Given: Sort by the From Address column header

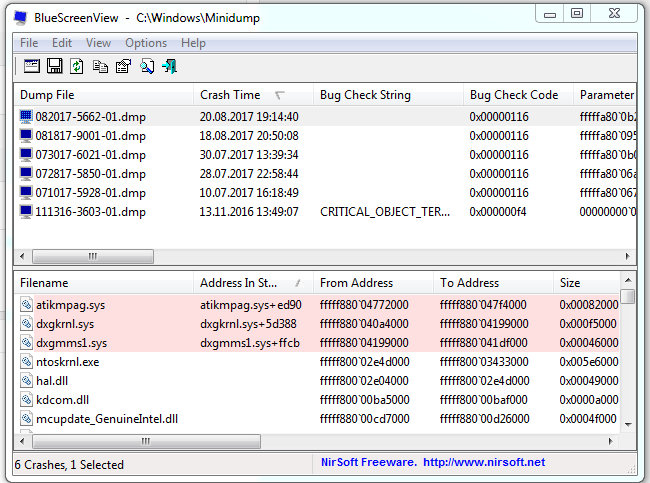Looking at the screenshot, I should coord(373,283).
